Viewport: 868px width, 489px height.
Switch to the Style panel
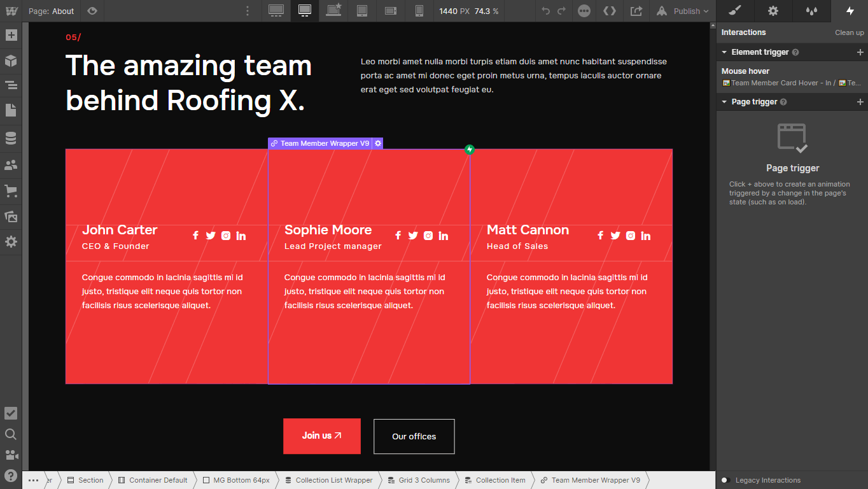734,11
